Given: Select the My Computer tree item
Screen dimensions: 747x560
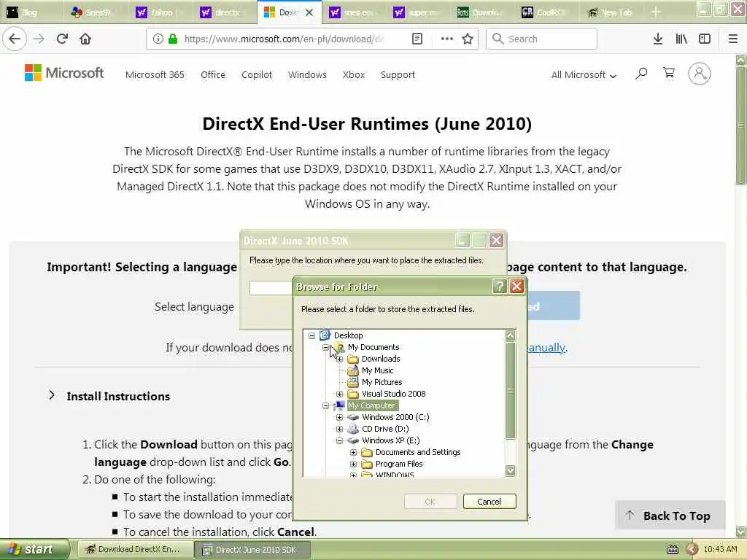Looking at the screenshot, I should click(371, 405).
